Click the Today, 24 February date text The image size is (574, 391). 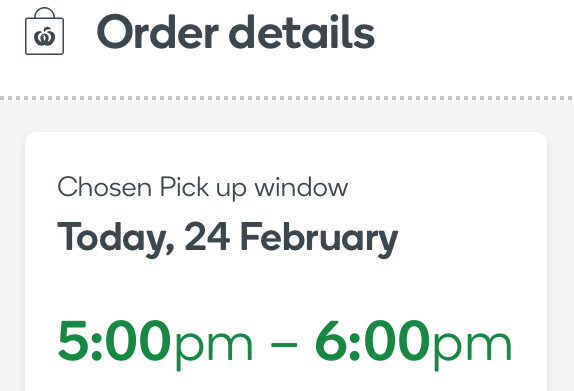(227, 239)
